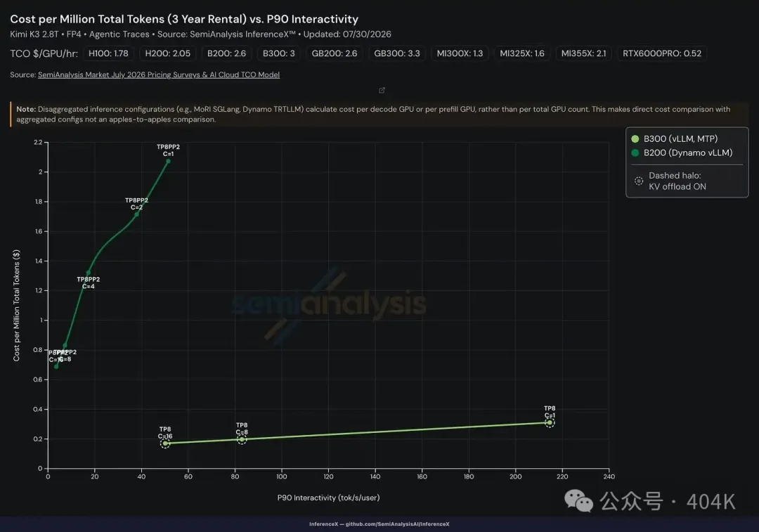The image size is (759, 532).
Task: Click the 'Kimi K3 2.8T' subtitle text
Action: point(34,34)
